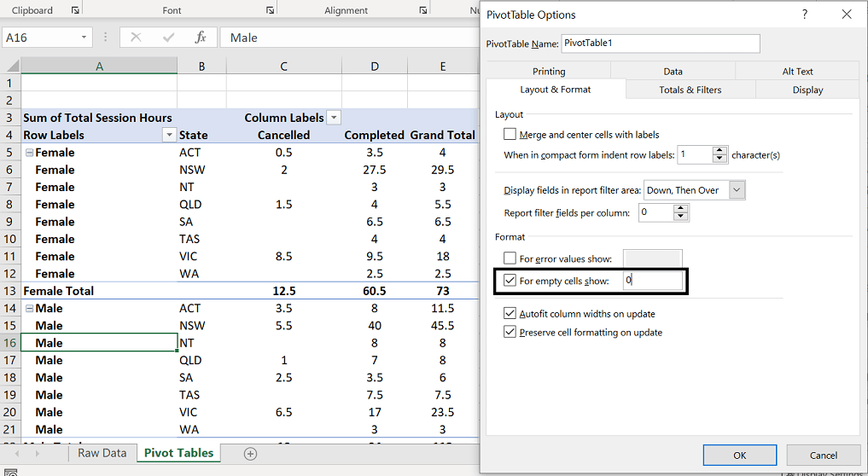
Task: Click Cancel in PivotTable Options
Action: pos(823,455)
